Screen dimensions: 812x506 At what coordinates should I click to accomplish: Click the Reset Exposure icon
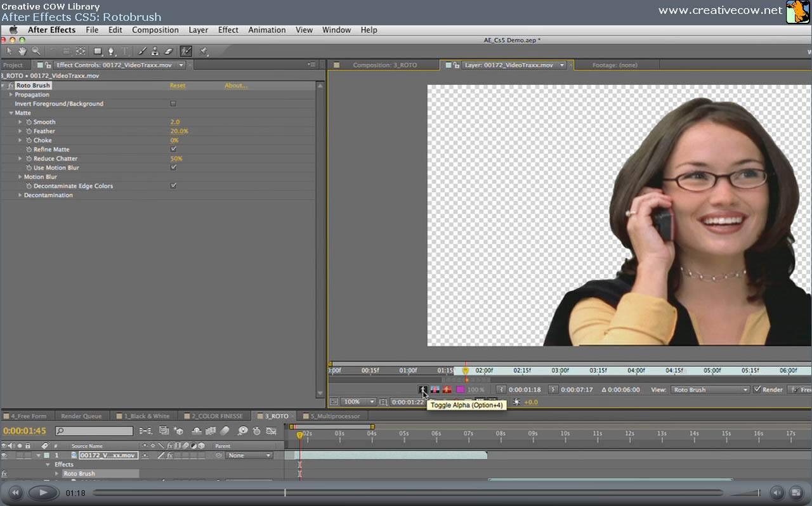pyautogui.click(x=517, y=402)
